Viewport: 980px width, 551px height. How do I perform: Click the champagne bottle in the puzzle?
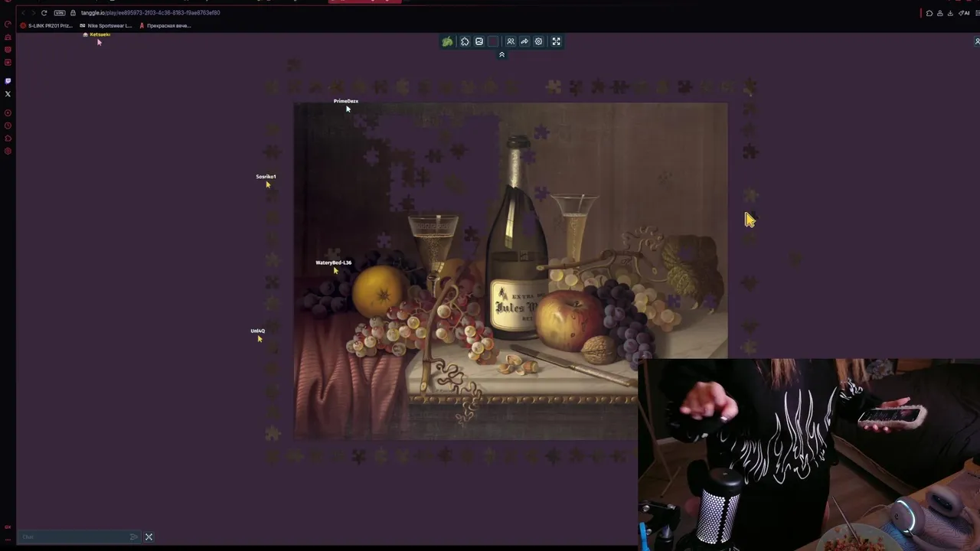(518, 239)
